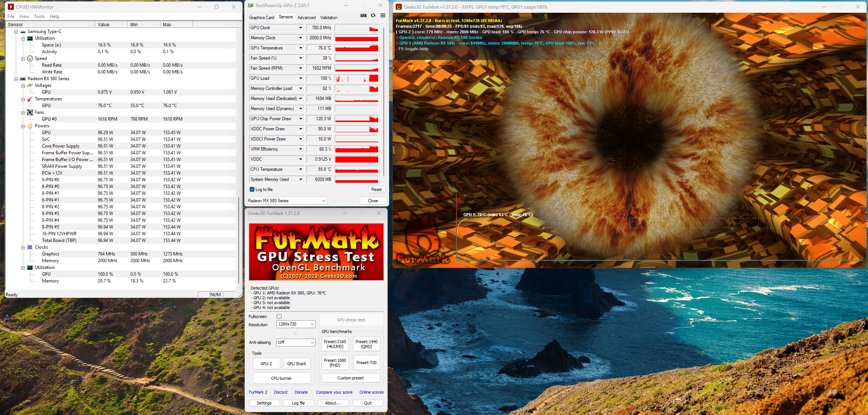The width and height of the screenshot is (868, 415).
Task: Open the Tools menu in HWMonitor
Action: pyautogui.click(x=39, y=16)
